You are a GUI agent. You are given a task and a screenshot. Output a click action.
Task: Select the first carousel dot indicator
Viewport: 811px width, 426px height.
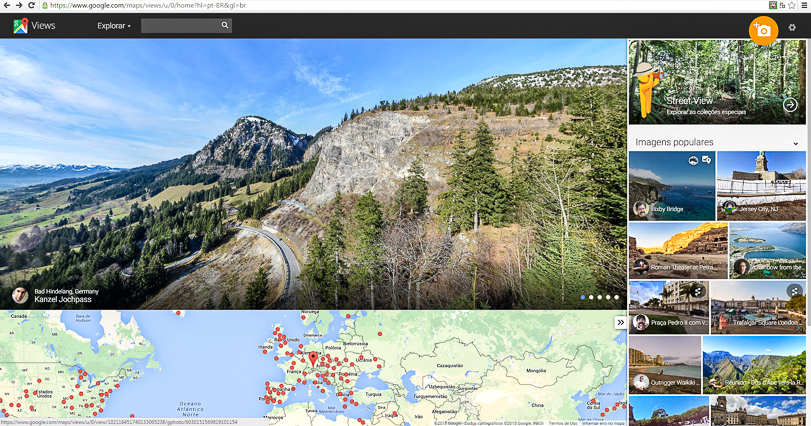pyautogui.click(x=583, y=297)
